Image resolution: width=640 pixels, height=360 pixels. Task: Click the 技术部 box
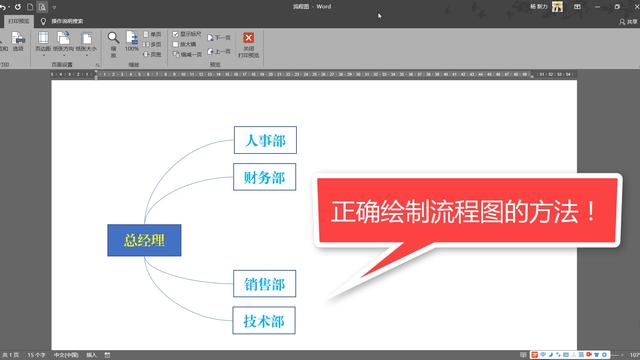(x=264, y=320)
